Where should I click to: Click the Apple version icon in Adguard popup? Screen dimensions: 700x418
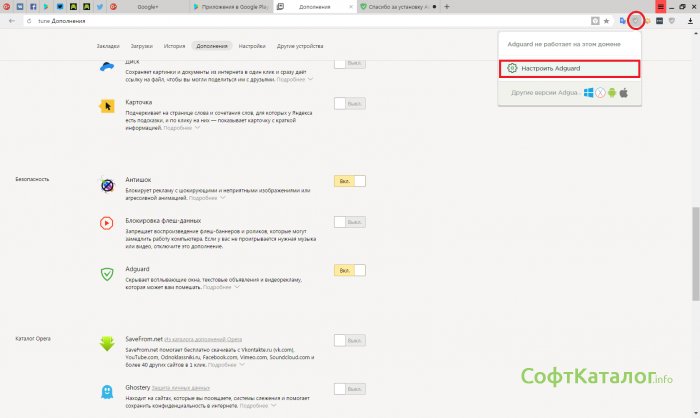pyautogui.click(x=625, y=93)
